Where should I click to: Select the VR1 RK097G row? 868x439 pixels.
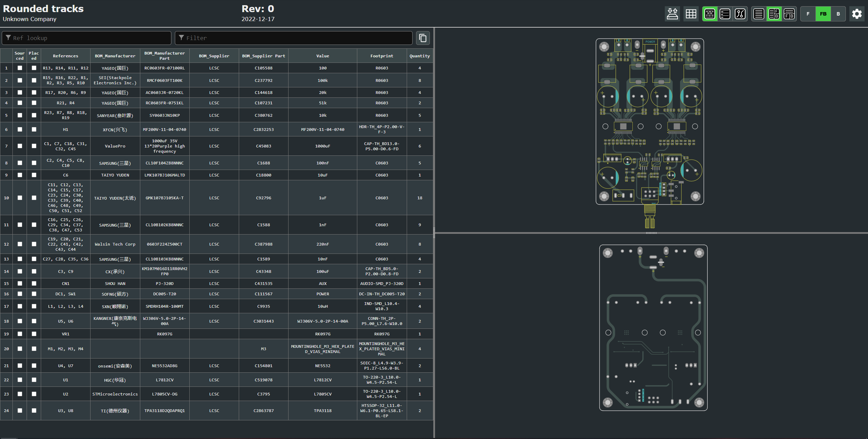coord(164,334)
